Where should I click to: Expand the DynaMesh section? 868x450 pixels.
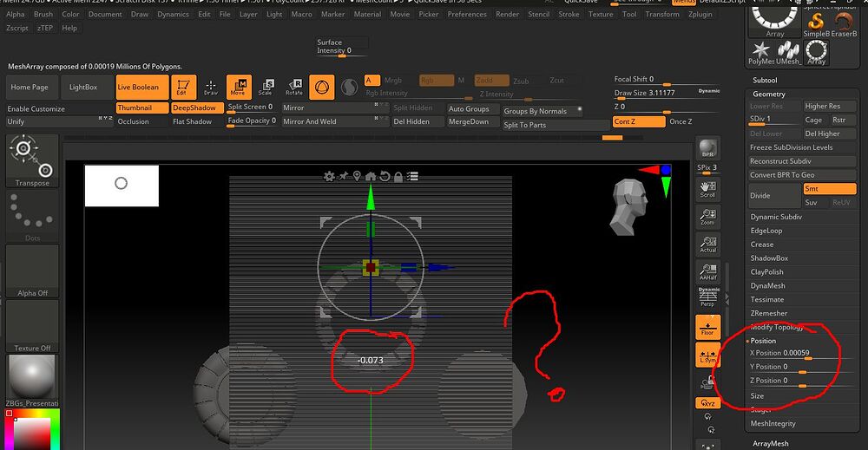(x=767, y=286)
